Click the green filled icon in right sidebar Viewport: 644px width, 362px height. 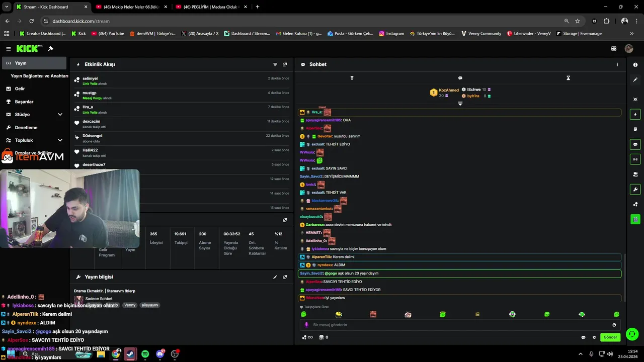click(635, 219)
